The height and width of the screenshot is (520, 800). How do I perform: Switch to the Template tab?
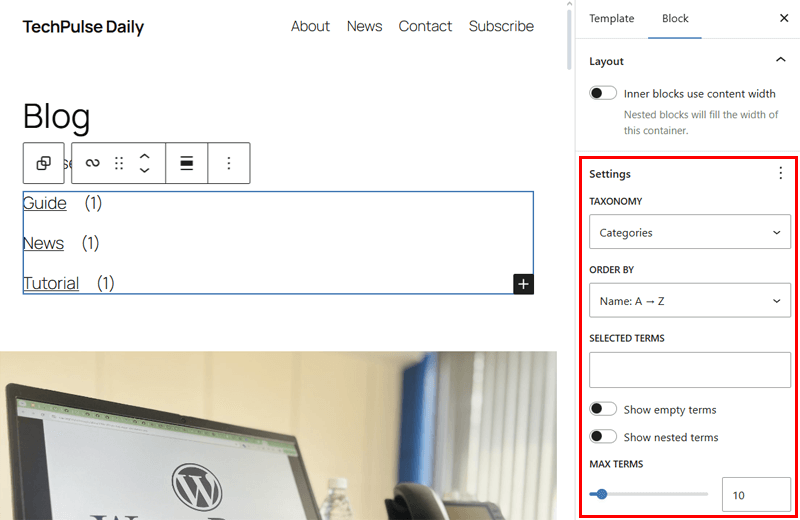pyautogui.click(x=611, y=18)
